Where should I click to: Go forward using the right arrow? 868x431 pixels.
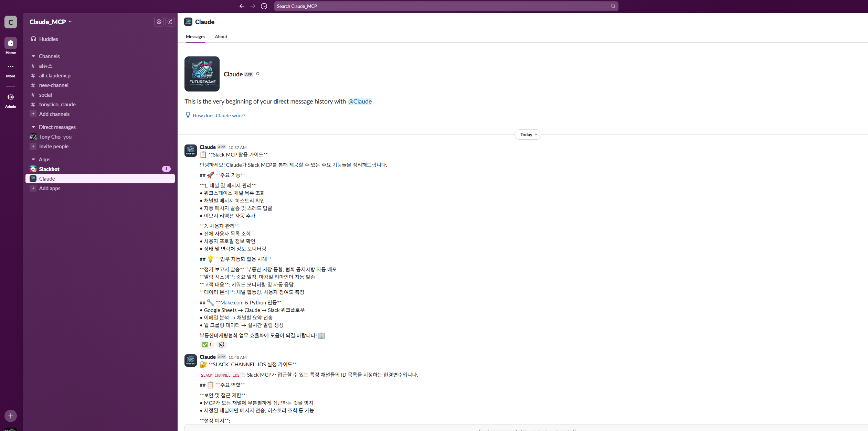click(253, 6)
